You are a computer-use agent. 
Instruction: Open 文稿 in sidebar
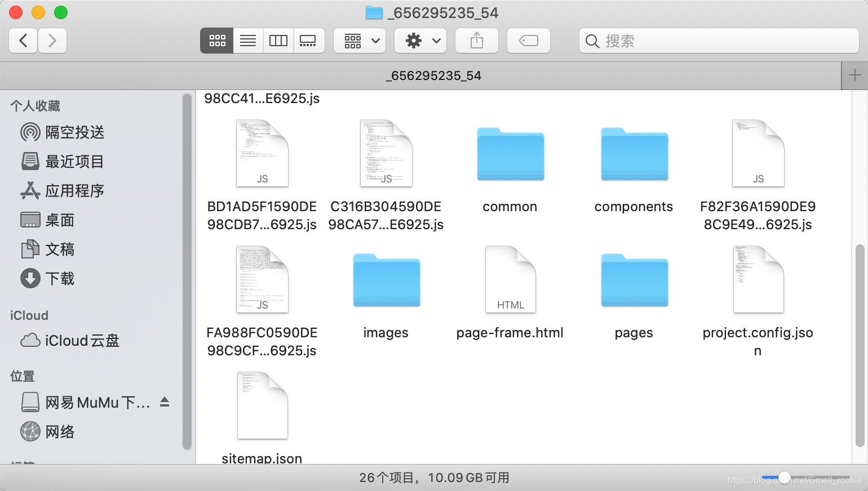(x=48, y=249)
